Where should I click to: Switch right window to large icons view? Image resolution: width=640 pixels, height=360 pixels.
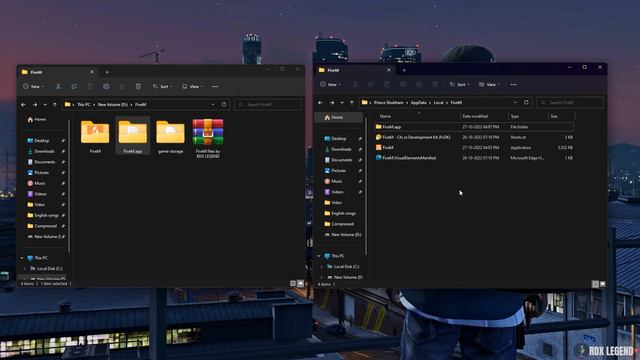tap(602, 284)
